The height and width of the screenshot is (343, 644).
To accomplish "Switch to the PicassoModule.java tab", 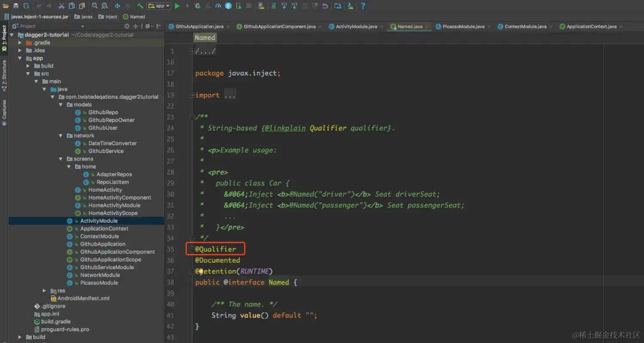I will 463,27.
